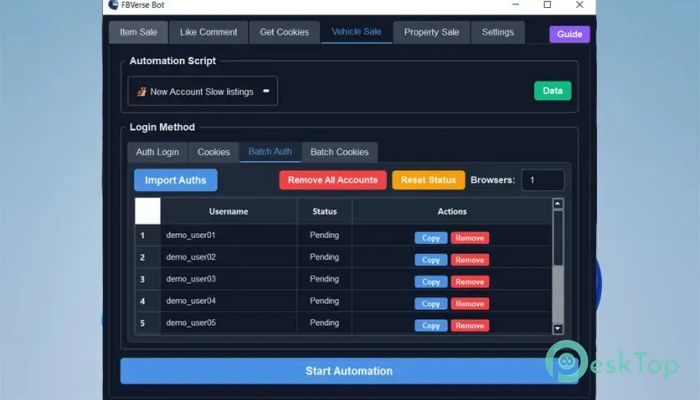The width and height of the screenshot is (700, 400).
Task: Maximize the FBVerse Bot window
Action: (x=547, y=4)
